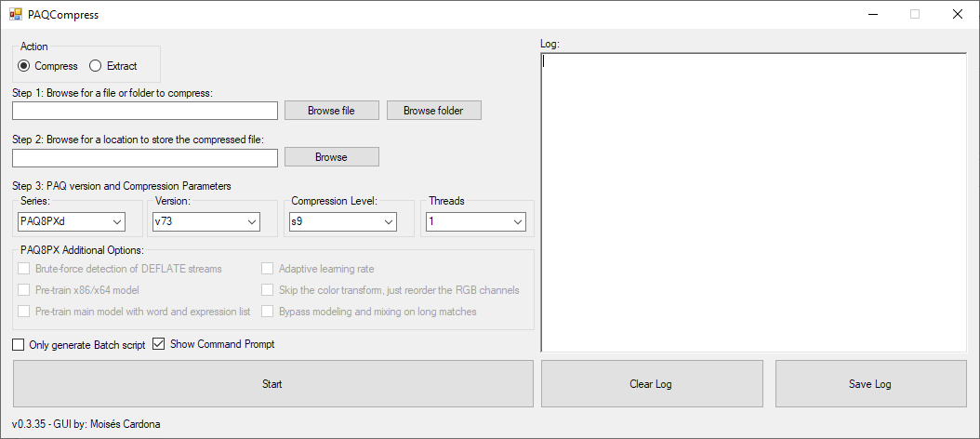The height and width of the screenshot is (439, 980).
Task: Select the Extract radio button
Action: click(95, 66)
